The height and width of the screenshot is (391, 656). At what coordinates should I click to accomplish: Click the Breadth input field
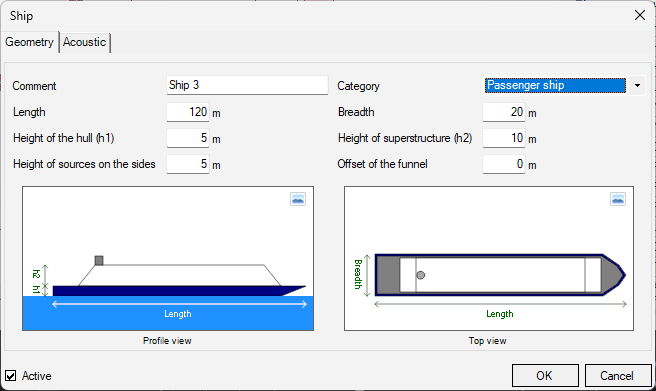click(504, 112)
